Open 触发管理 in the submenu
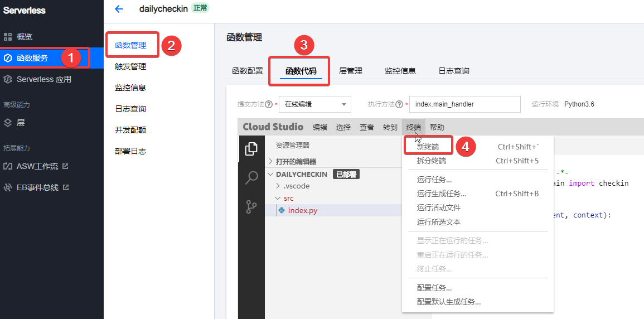The width and height of the screenshot is (644, 319). coord(130,66)
